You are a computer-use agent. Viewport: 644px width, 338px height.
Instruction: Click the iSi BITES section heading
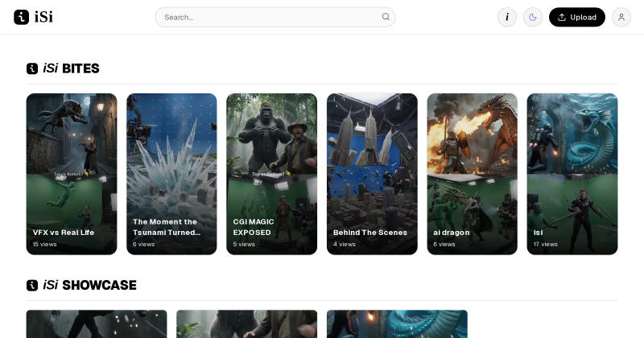71,68
